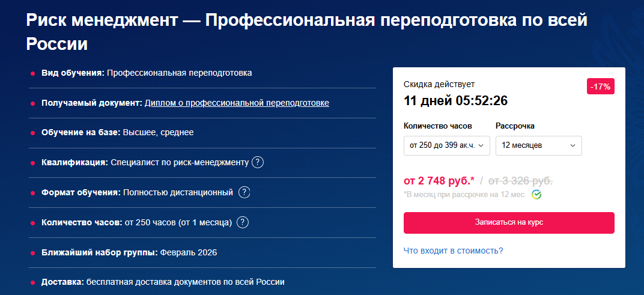Click the red bullet beside Вид обучения
The height and width of the screenshot is (295, 644).
pyautogui.click(x=32, y=73)
